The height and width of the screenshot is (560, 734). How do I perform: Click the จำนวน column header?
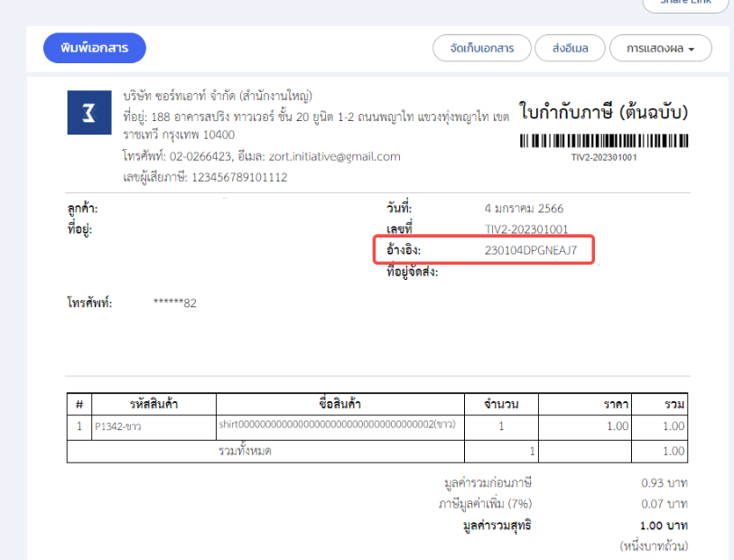[501, 404]
